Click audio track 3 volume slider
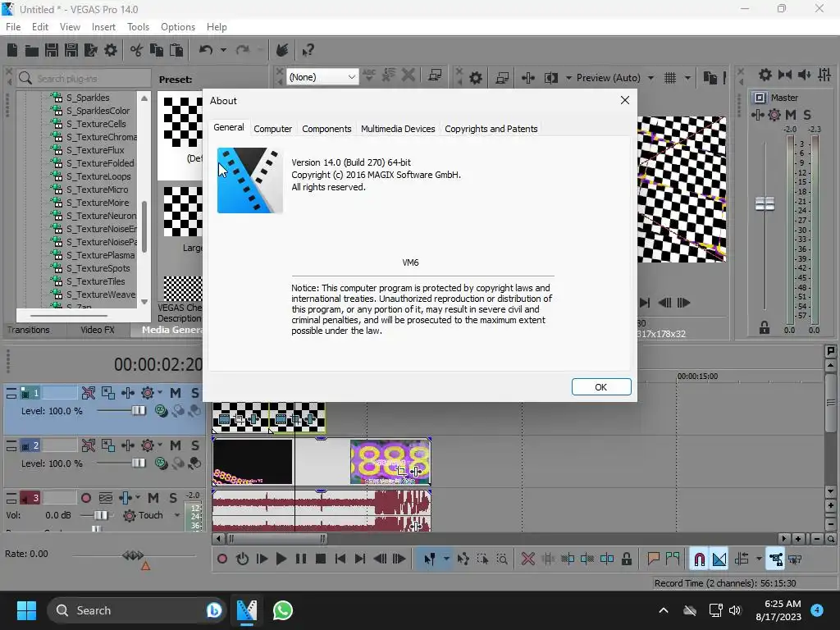Image resolution: width=840 pixels, height=630 pixels. click(100, 515)
